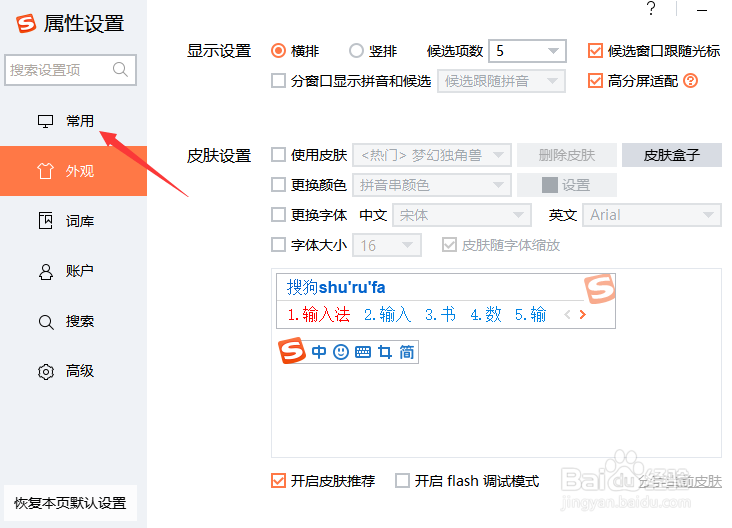
Task: Switch to 外观 tab
Action: click(x=73, y=171)
